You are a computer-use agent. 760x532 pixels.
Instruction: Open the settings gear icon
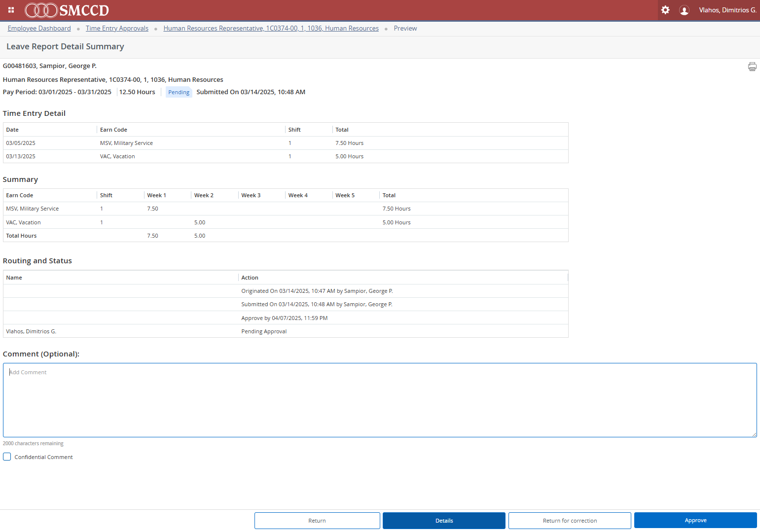click(x=665, y=10)
